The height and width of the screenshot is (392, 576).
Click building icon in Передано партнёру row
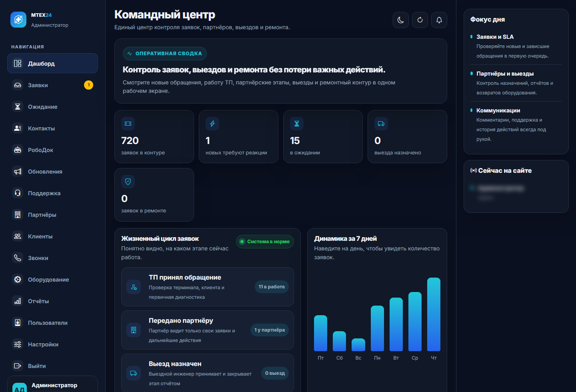point(134,330)
